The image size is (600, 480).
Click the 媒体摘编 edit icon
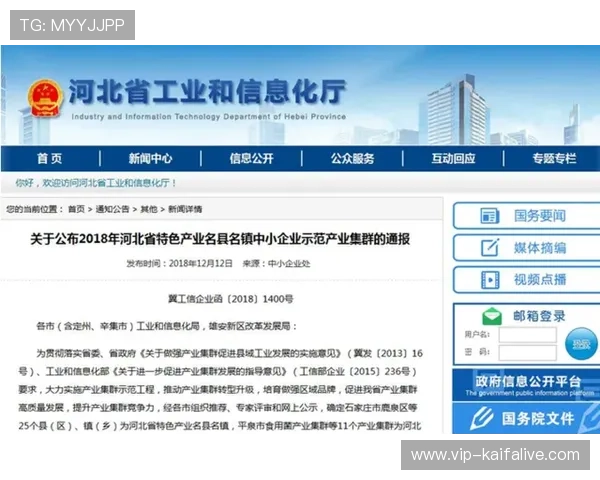pos(490,248)
